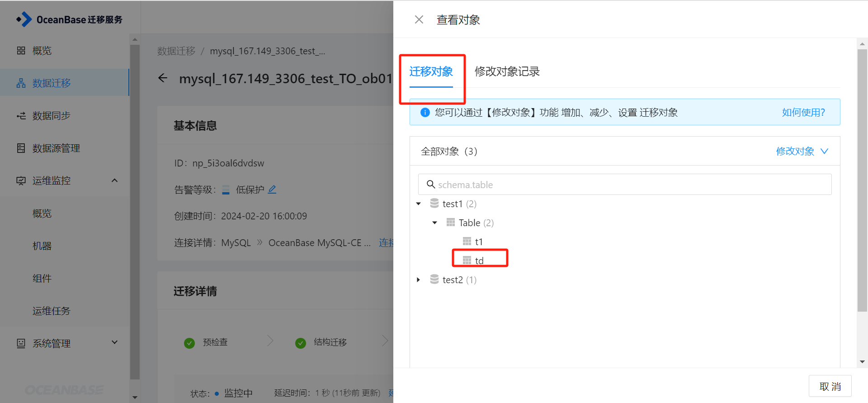The height and width of the screenshot is (403, 868).
Task: Open 概览 overview grid icon in sidebar
Action: coord(21,50)
